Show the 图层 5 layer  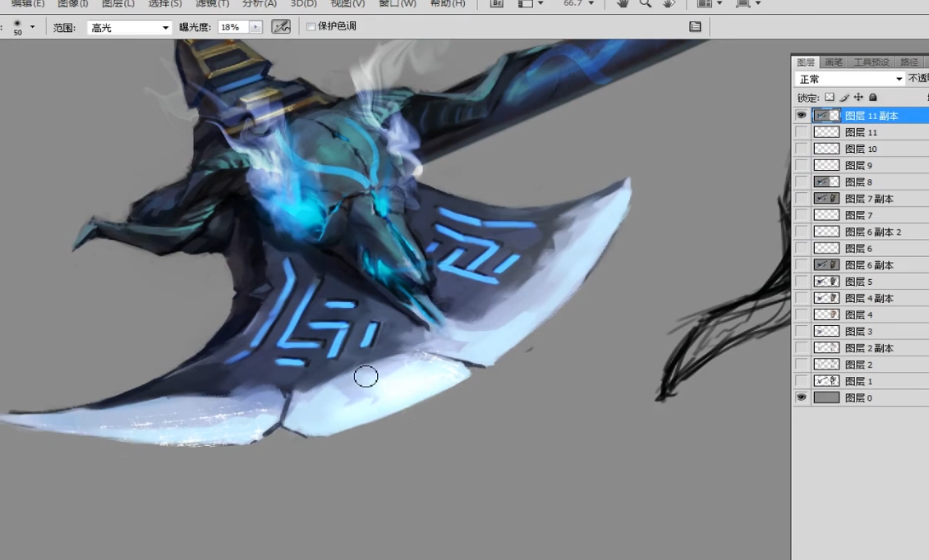801,281
